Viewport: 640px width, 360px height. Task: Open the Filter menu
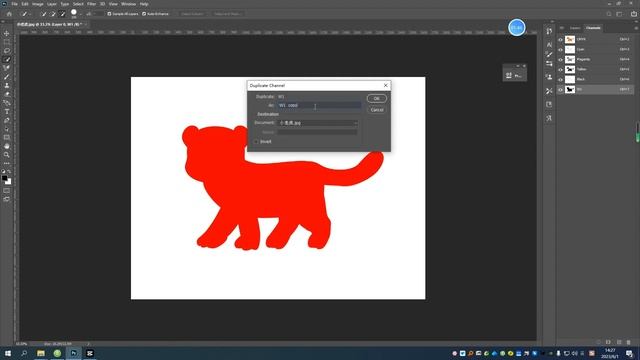point(91,4)
